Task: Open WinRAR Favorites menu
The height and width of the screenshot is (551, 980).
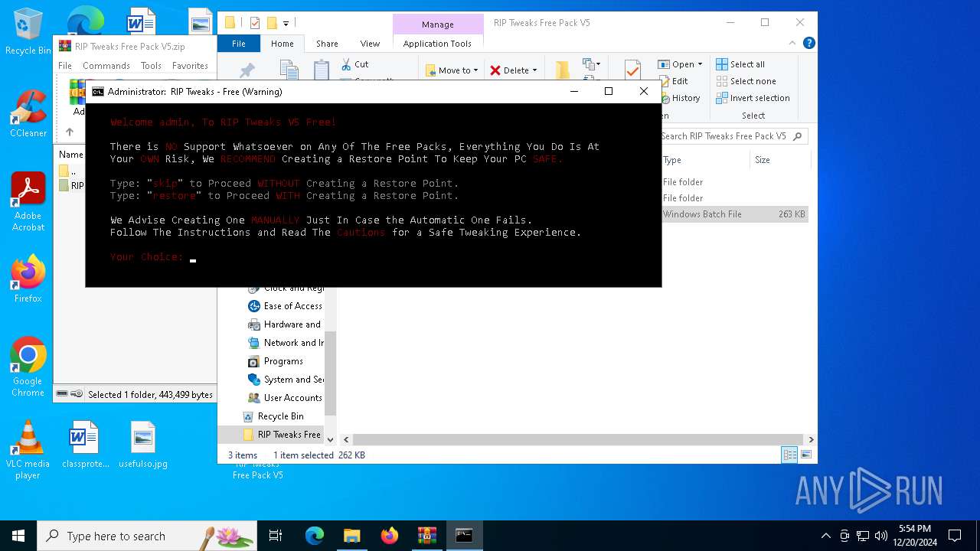Action: click(x=190, y=66)
